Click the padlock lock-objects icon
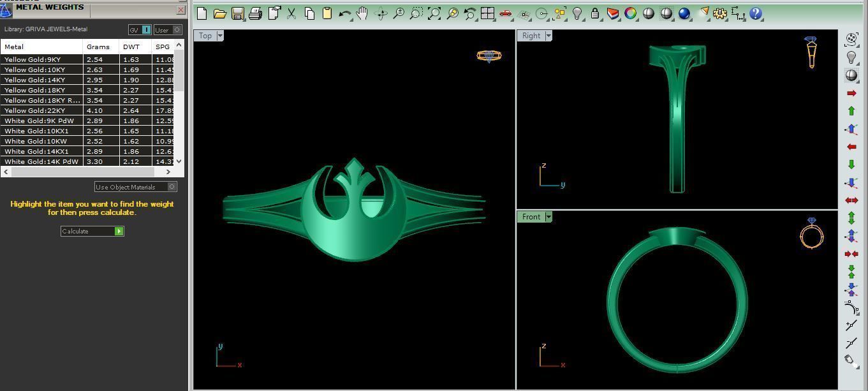 coord(595,13)
